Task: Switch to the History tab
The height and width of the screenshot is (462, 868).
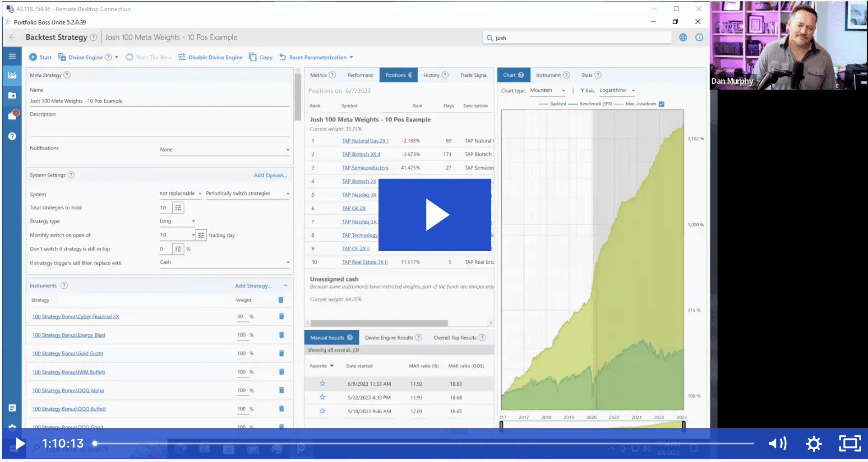Action: (x=436, y=75)
